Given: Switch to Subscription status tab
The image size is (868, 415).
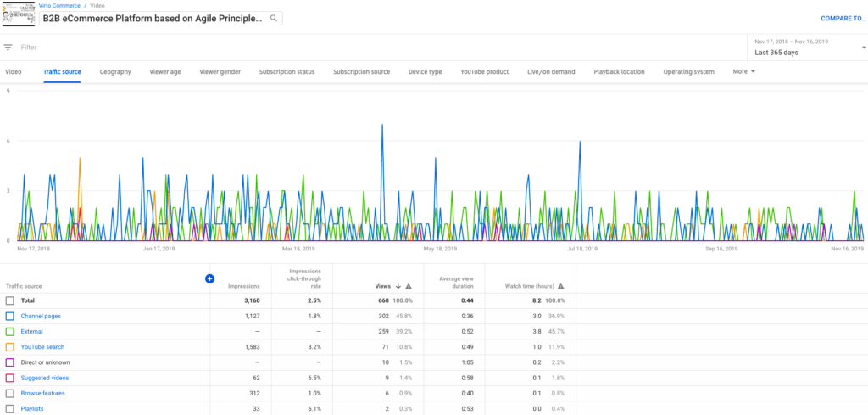Looking at the screenshot, I should [287, 72].
